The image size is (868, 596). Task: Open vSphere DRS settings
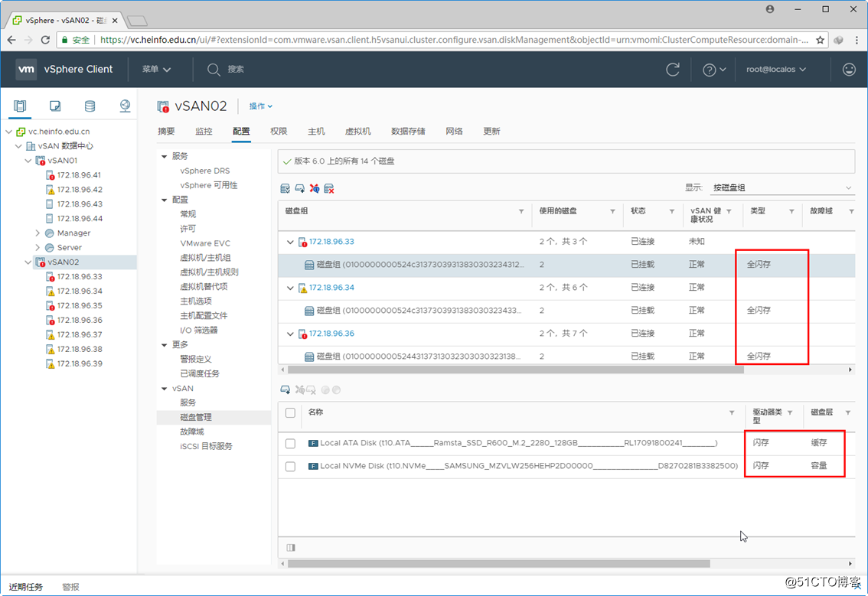click(x=205, y=171)
